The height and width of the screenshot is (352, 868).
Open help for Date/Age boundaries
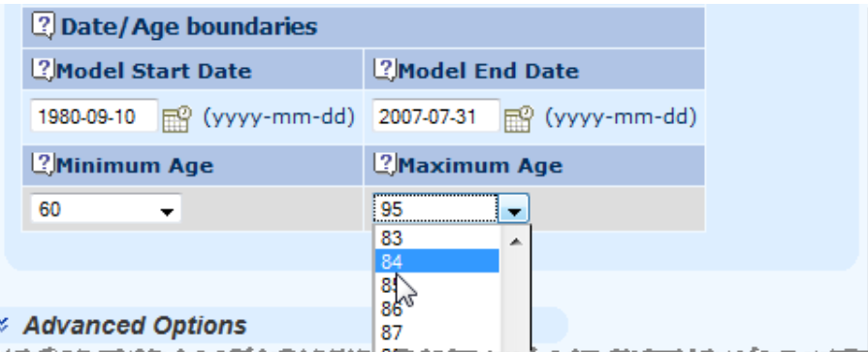[x=44, y=25]
